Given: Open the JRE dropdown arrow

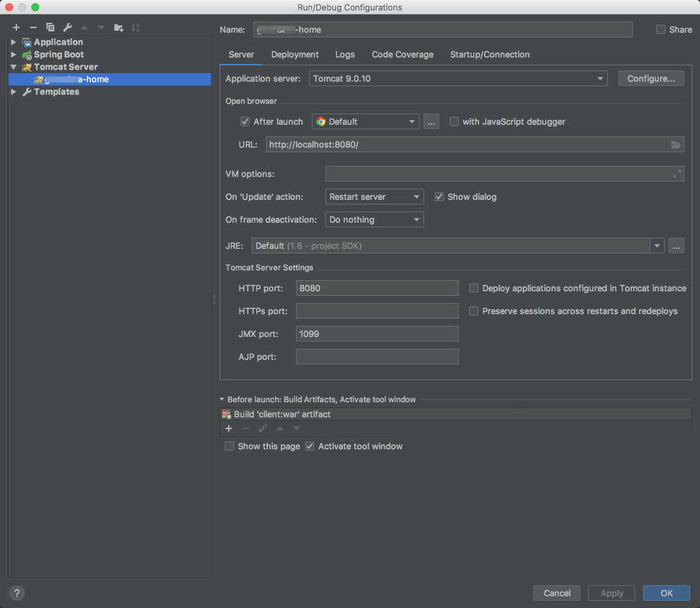Looking at the screenshot, I should (x=657, y=246).
